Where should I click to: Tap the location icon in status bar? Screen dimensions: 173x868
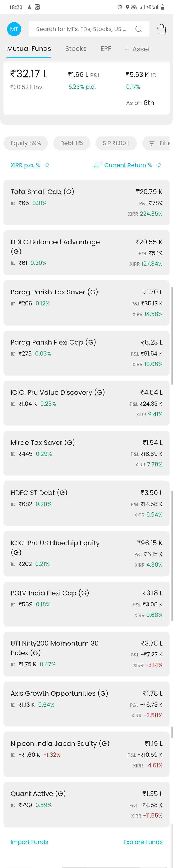(127, 7)
